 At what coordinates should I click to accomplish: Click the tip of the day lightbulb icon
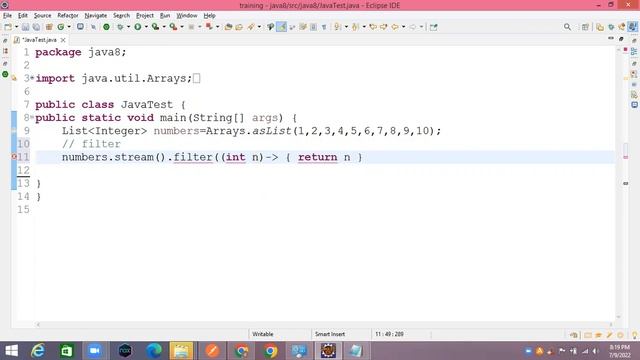635,335
